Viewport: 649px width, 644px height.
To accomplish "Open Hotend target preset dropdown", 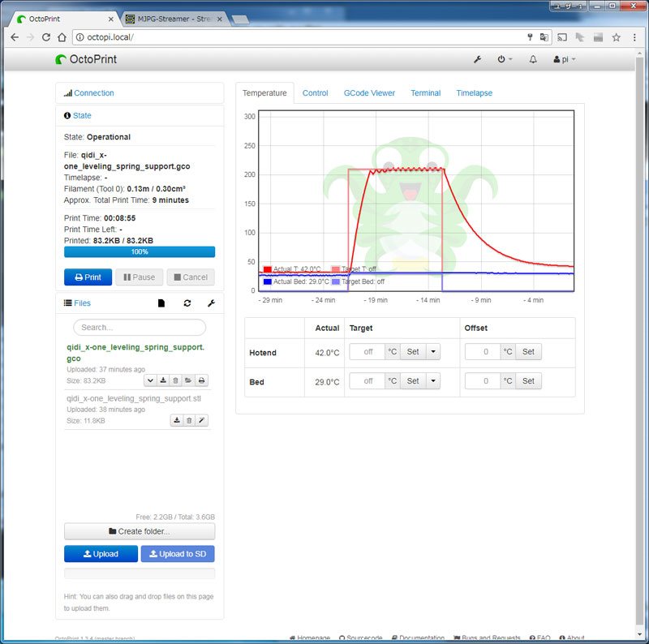I will pyautogui.click(x=433, y=352).
